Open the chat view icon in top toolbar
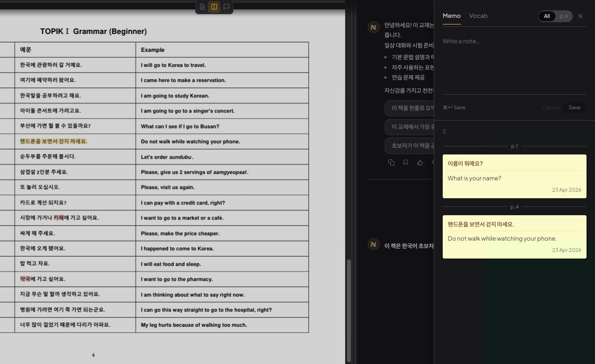 (226, 7)
